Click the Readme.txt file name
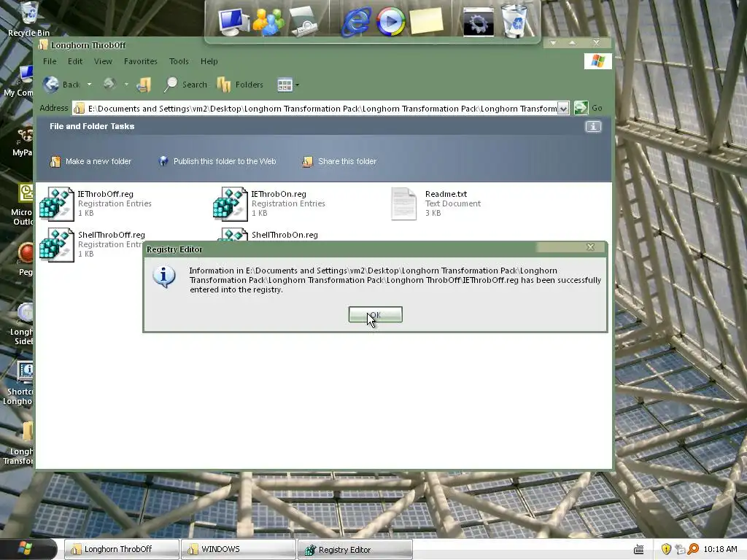Image resolution: width=747 pixels, height=560 pixels. click(446, 194)
